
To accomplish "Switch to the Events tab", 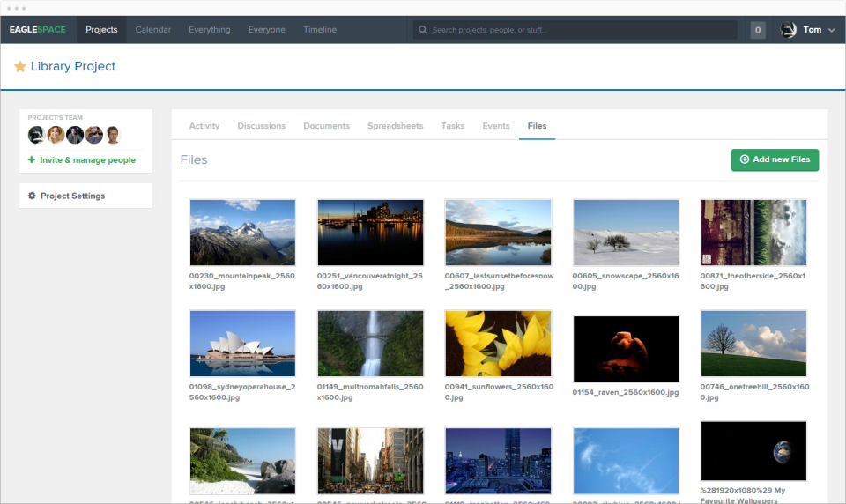I will pyautogui.click(x=496, y=126).
